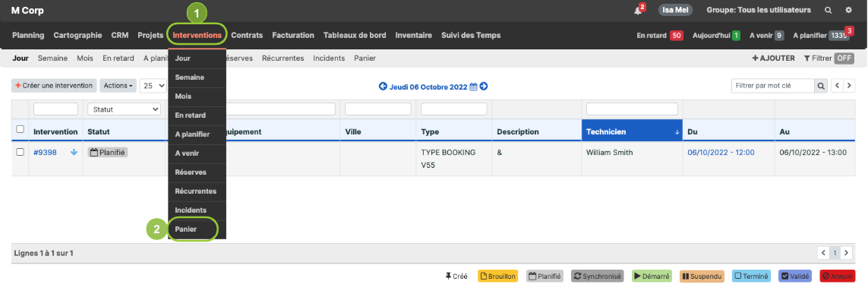Open the Cartographie menu

[x=77, y=35]
